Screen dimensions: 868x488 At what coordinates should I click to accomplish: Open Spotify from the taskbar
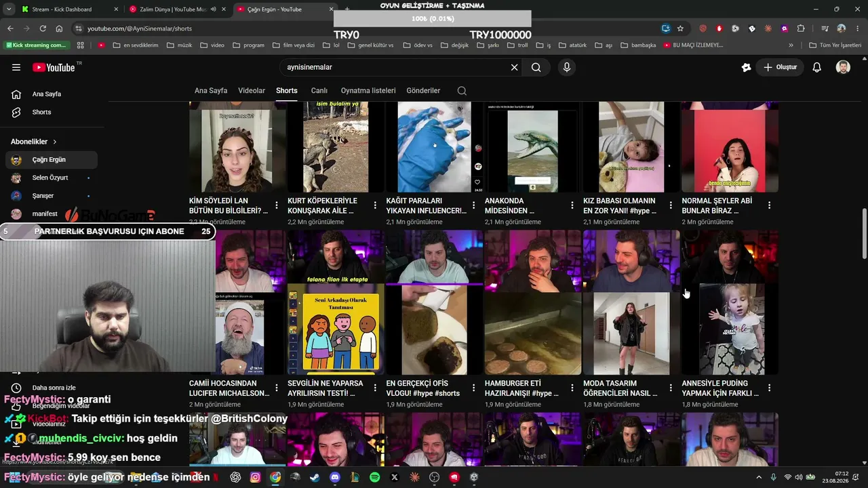375,477
